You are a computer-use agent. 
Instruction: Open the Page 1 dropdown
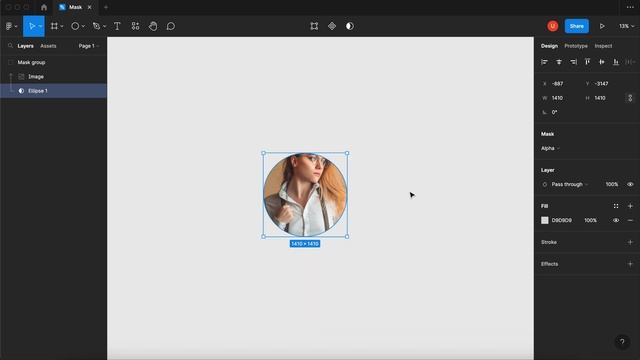click(x=89, y=46)
